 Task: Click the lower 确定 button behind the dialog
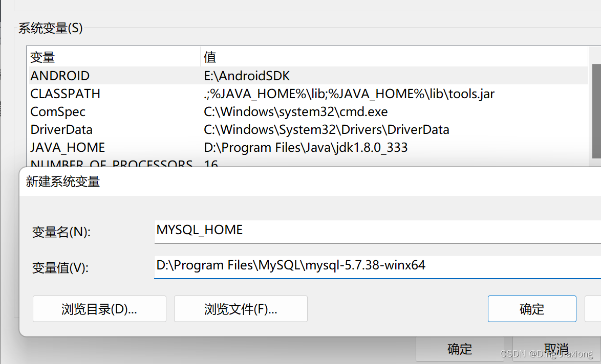[x=459, y=349]
